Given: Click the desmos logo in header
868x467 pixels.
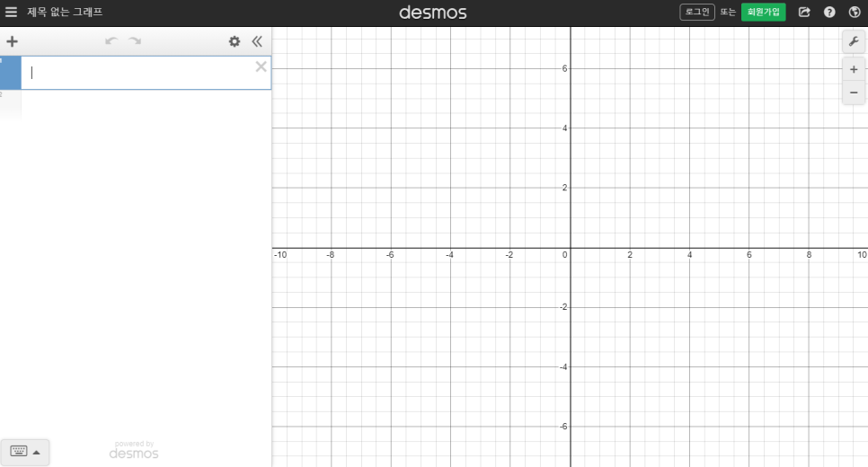Looking at the screenshot, I should (433, 13).
